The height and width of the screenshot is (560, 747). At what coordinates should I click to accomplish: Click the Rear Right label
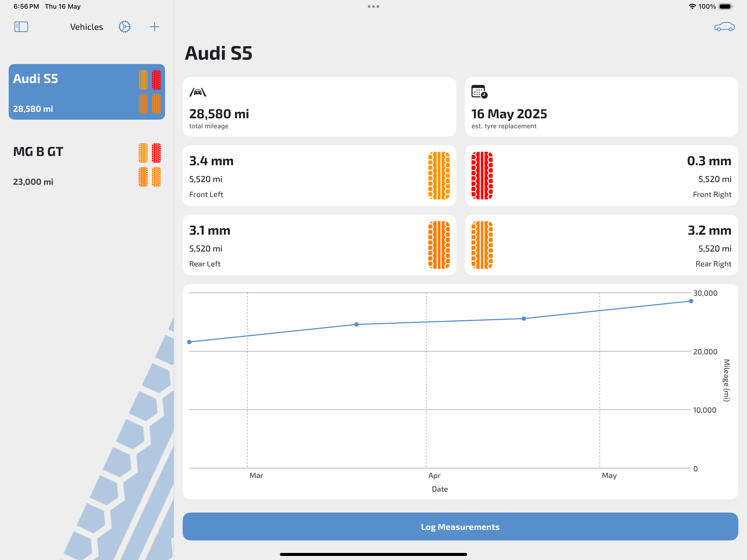click(714, 264)
